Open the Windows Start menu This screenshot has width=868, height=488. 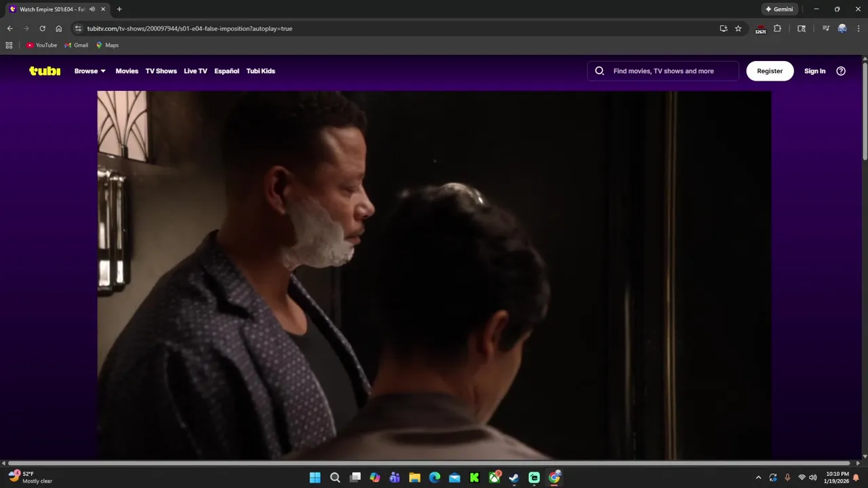[315, 478]
